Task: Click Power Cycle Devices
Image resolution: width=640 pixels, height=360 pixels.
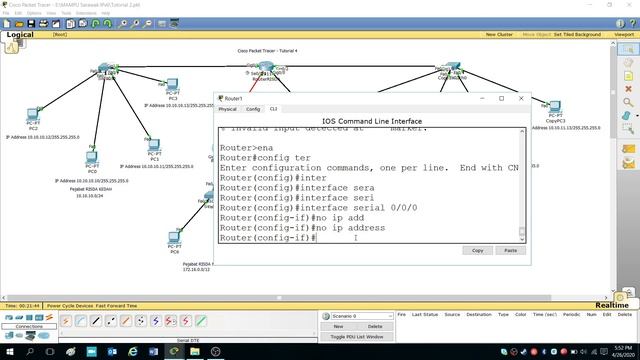Action: point(69,306)
